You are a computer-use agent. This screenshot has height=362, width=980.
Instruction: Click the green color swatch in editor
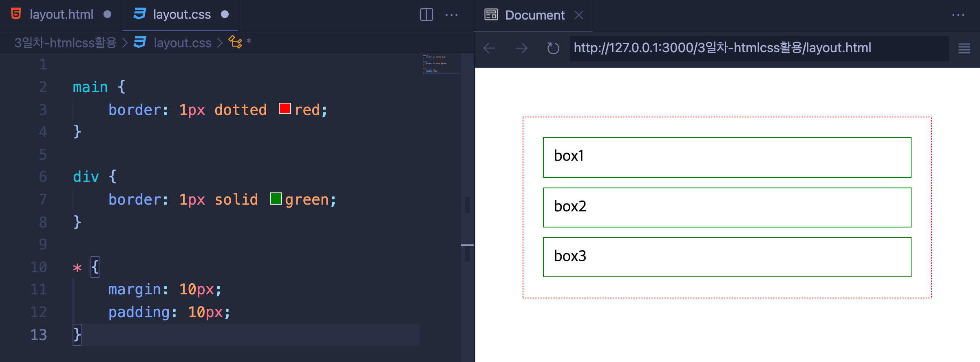click(x=276, y=199)
